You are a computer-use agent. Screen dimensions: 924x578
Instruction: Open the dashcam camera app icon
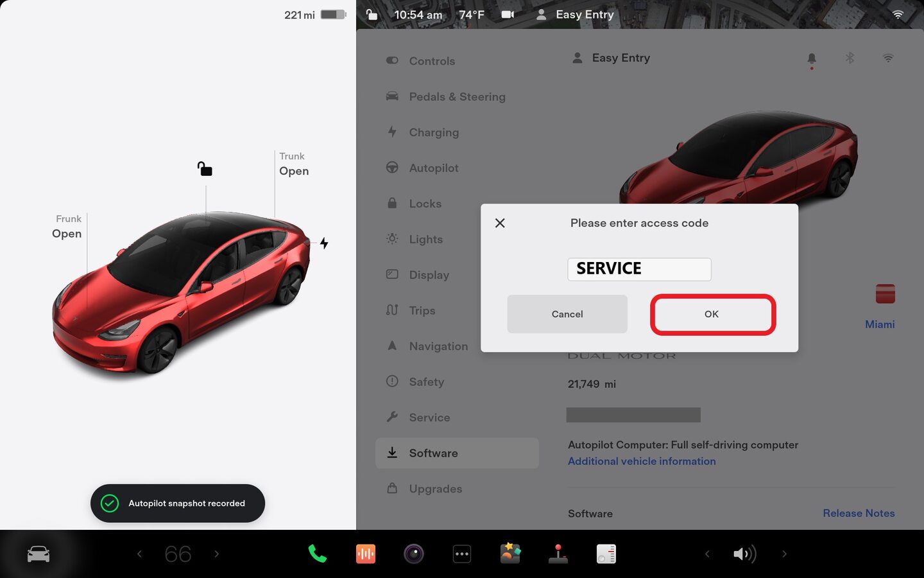413,554
